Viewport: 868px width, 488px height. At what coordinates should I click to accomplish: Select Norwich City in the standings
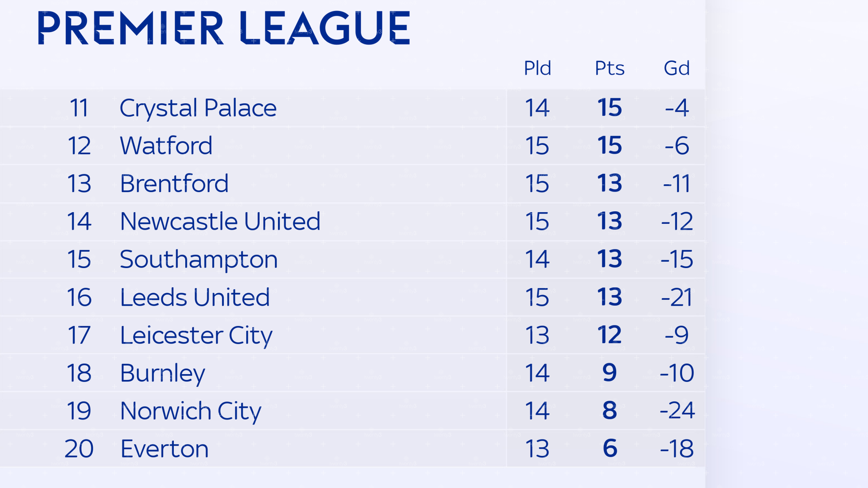190,410
